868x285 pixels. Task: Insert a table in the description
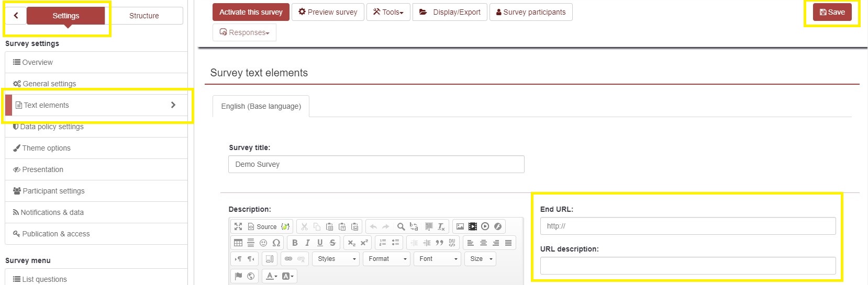click(x=238, y=243)
